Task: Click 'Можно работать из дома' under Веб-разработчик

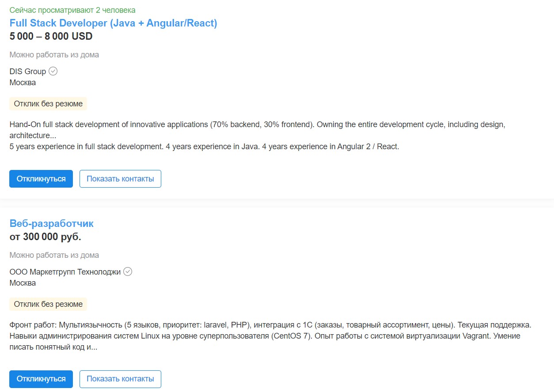Action: [x=54, y=255]
